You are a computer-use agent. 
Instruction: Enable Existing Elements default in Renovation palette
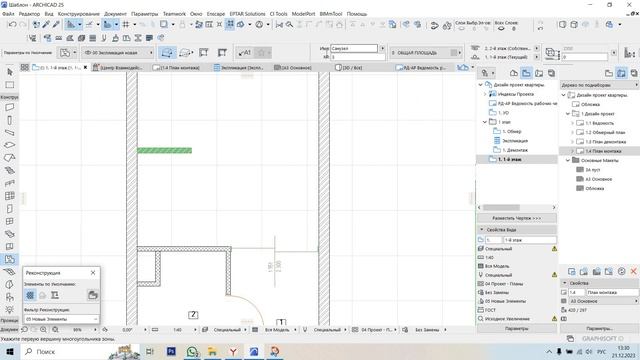tap(30, 295)
